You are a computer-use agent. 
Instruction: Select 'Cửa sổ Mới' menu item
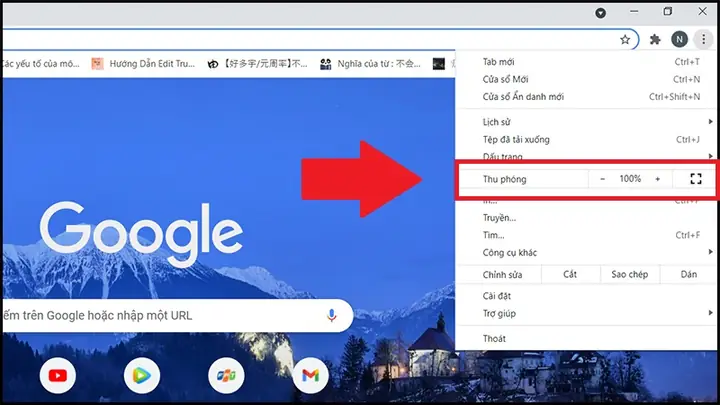pyautogui.click(x=586, y=79)
